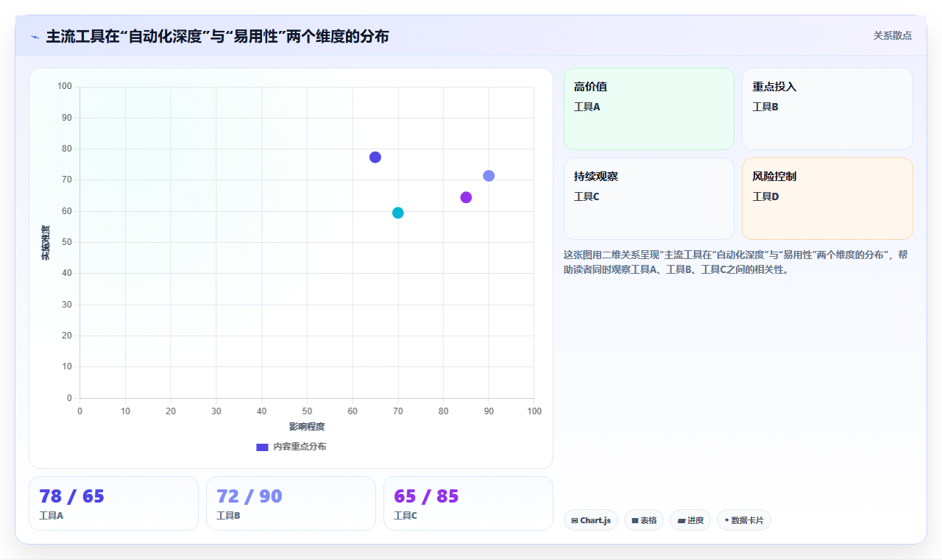Image resolution: width=942 pixels, height=560 pixels.
Task: Open the 持续观察 工具C card
Action: (x=649, y=199)
